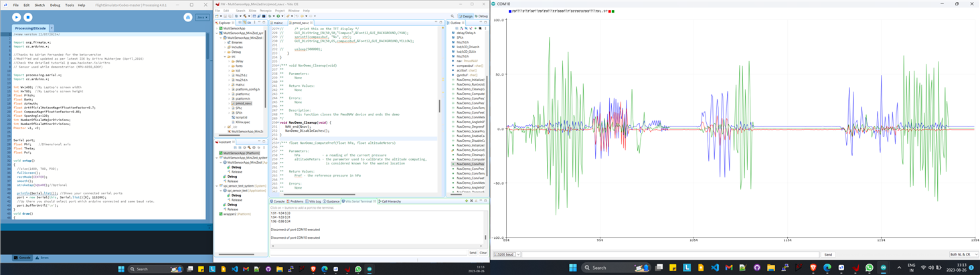
Task: Open the Problems tab in Vitis
Action: 296,201
